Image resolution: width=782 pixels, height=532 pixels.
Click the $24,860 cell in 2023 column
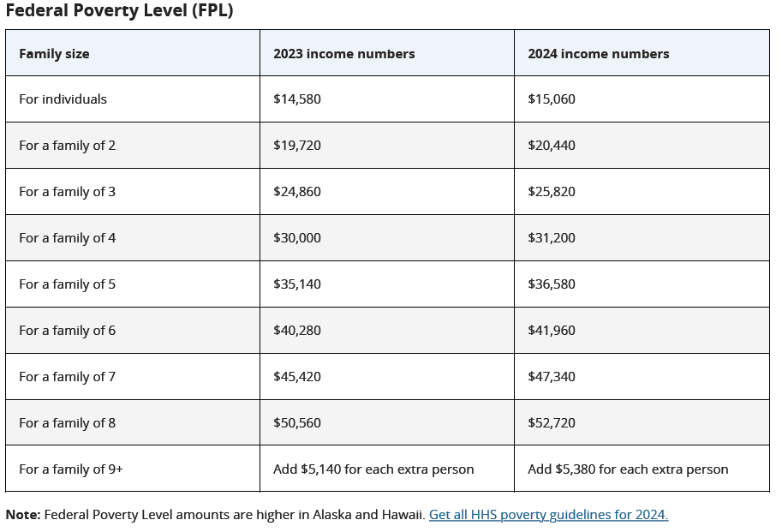tap(297, 192)
